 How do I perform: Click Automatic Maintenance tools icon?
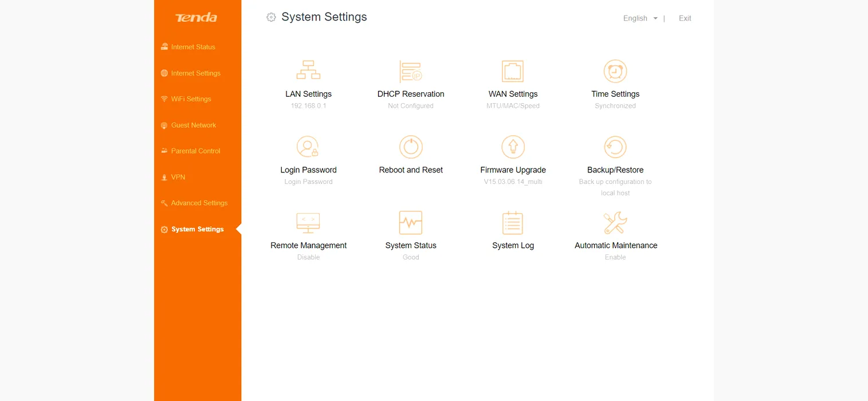[x=615, y=223]
